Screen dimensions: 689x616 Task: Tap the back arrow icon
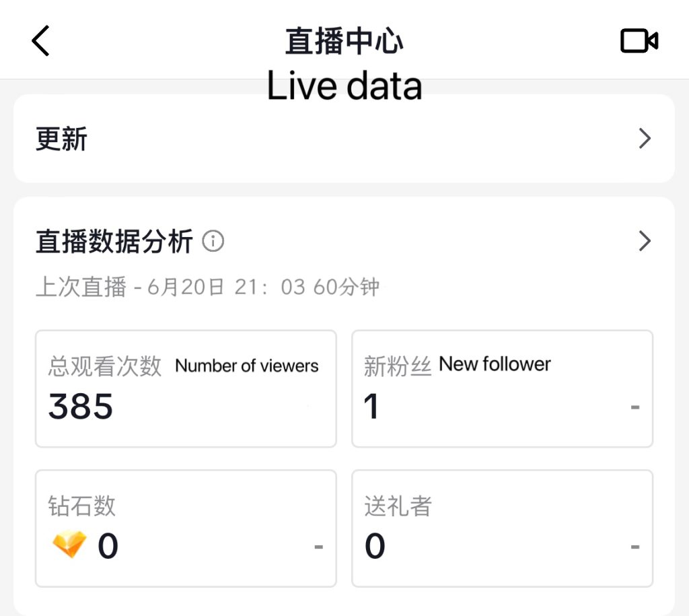click(x=40, y=41)
